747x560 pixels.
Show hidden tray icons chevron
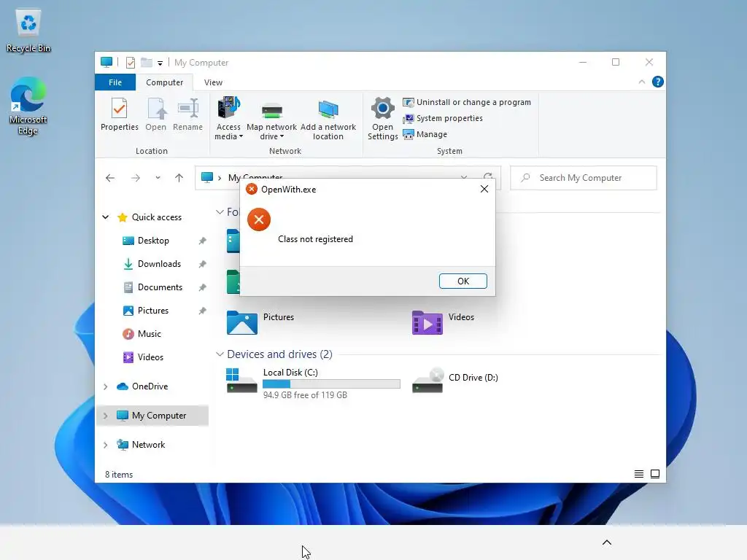[606, 542]
